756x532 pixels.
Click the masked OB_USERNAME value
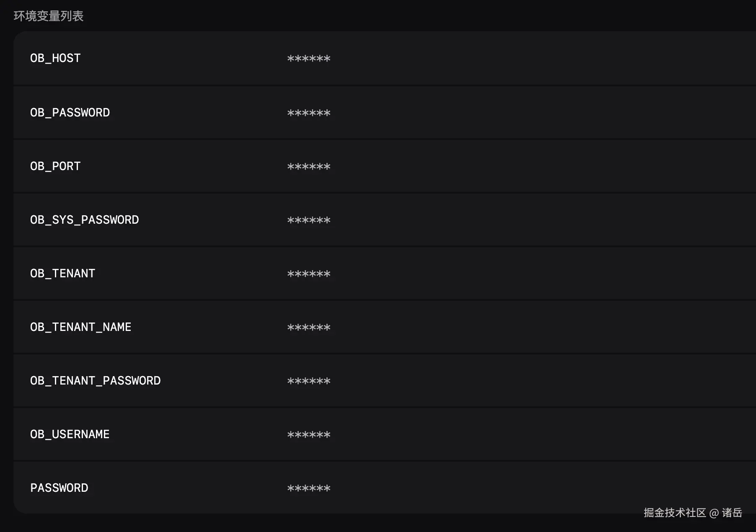tap(309, 435)
